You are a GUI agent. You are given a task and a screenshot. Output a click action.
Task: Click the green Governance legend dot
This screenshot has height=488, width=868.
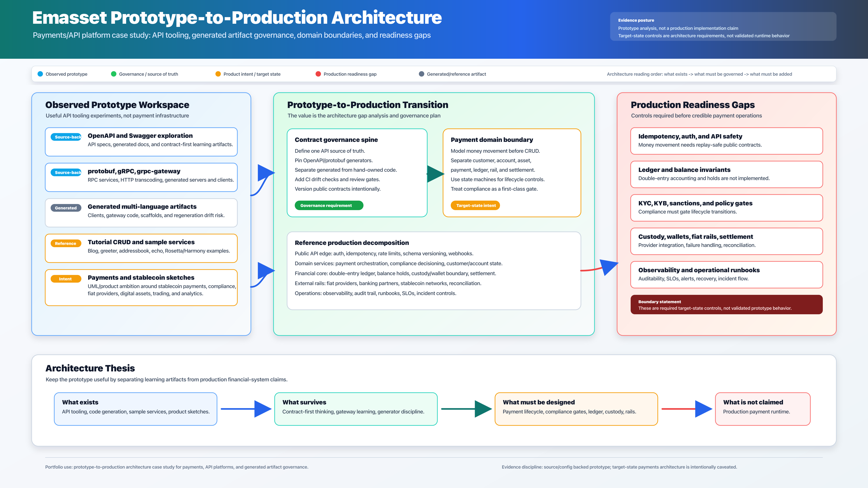point(113,74)
